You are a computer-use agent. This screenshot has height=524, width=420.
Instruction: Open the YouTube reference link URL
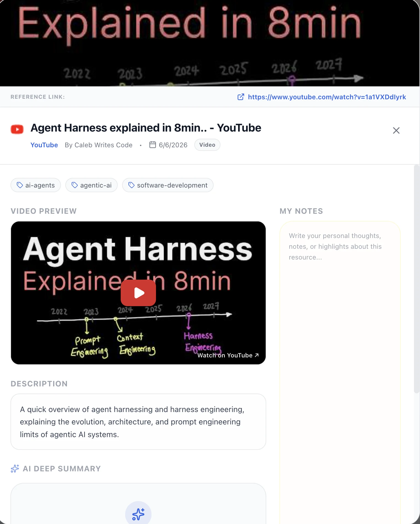[327, 97]
